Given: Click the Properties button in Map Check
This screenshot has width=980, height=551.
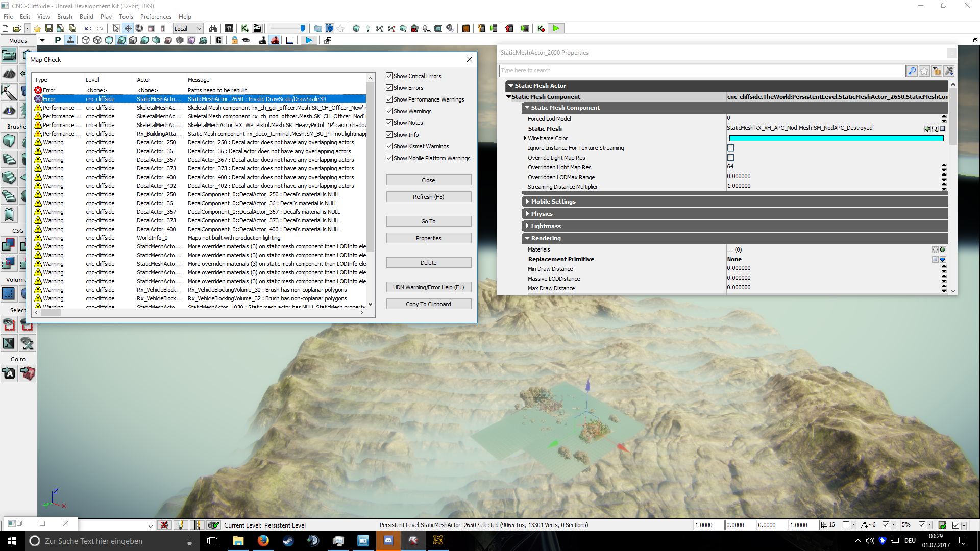Looking at the screenshot, I should point(429,238).
